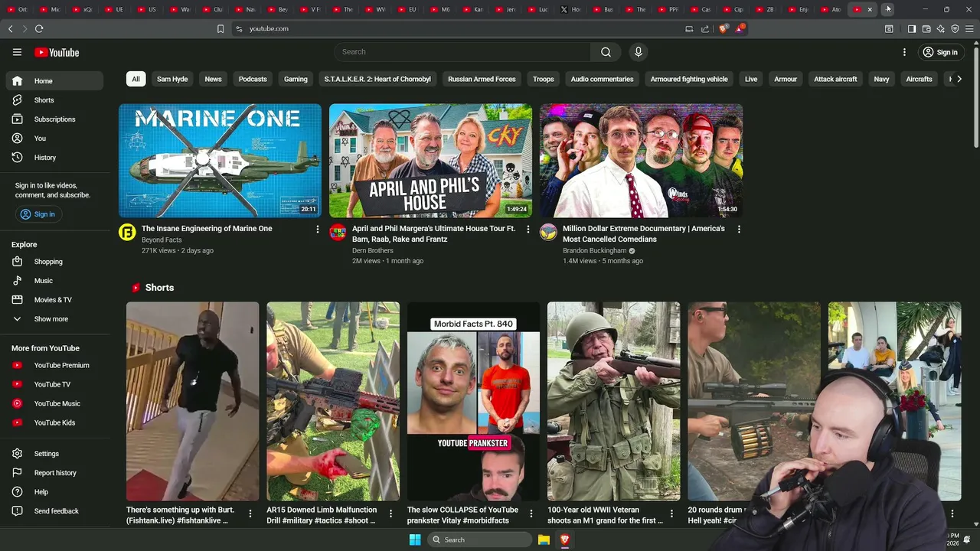Open options menu for Marine One video
The image size is (980, 551).
pyautogui.click(x=318, y=229)
